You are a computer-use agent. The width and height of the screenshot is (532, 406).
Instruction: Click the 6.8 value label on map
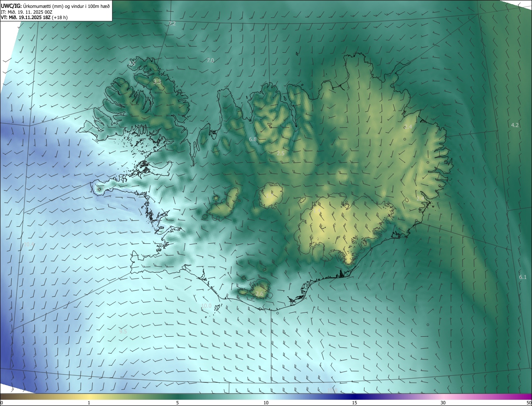point(253,139)
